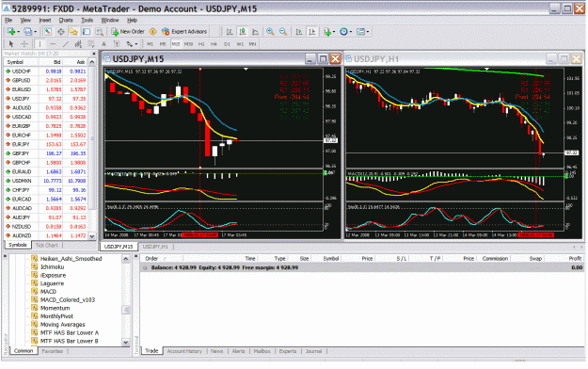
Task: Open the Periods clock icon
Action: (343, 31)
